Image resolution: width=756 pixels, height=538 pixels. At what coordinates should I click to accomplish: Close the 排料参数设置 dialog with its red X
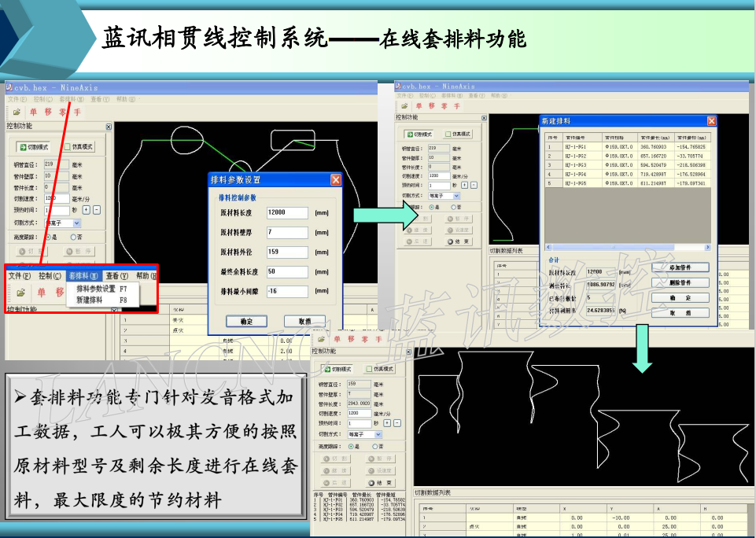[336, 179]
